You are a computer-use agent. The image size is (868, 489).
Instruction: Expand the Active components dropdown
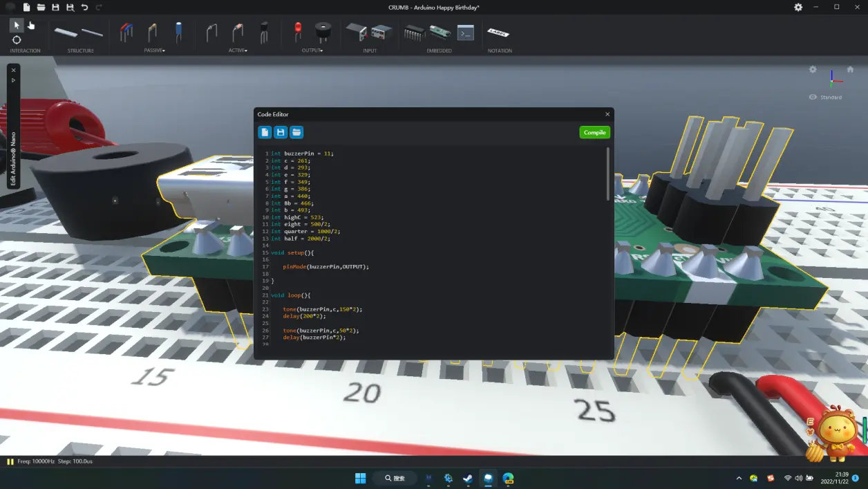pyautogui.click(x=238, y=50)
